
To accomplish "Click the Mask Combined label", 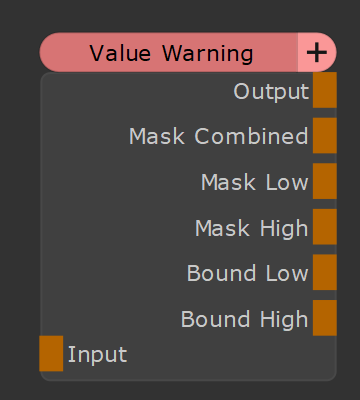I will click(219, 136).
